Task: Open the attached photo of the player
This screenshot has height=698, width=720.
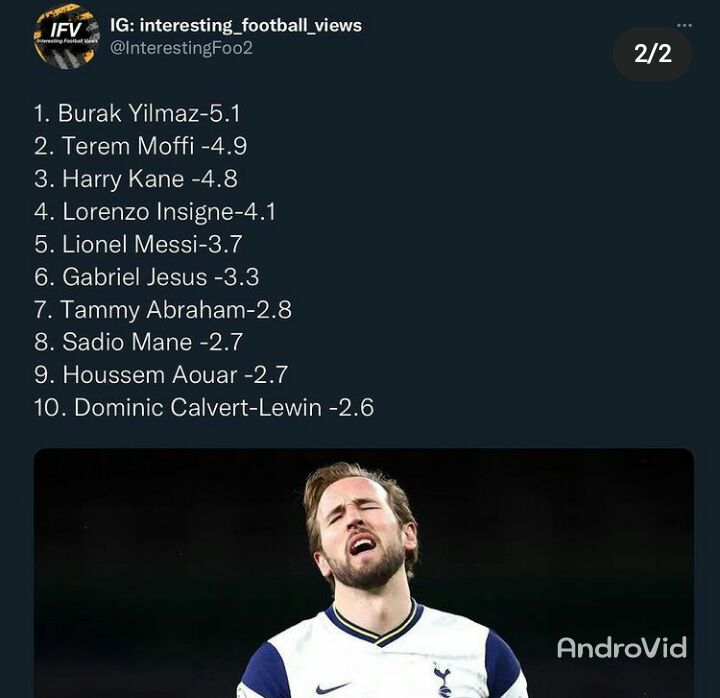Action: click(x=364, y=573)
